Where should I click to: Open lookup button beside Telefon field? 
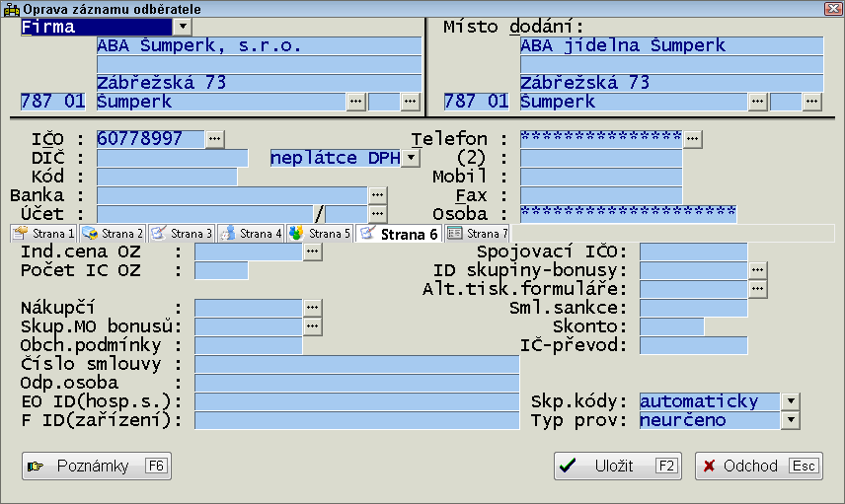point(693,139)
